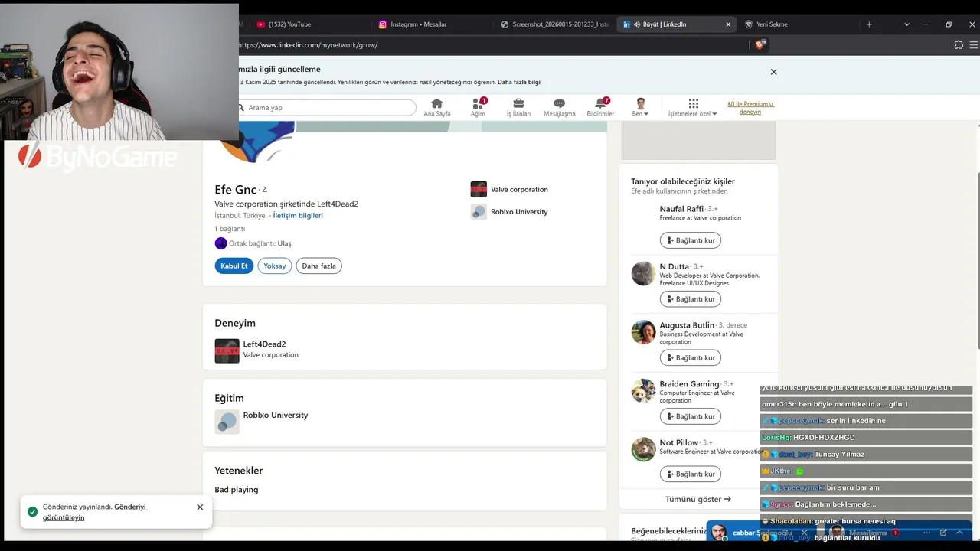980x551 pixels.
Task: Open the Ulaş mutual connection avatar
Action: tap(220, 243)
